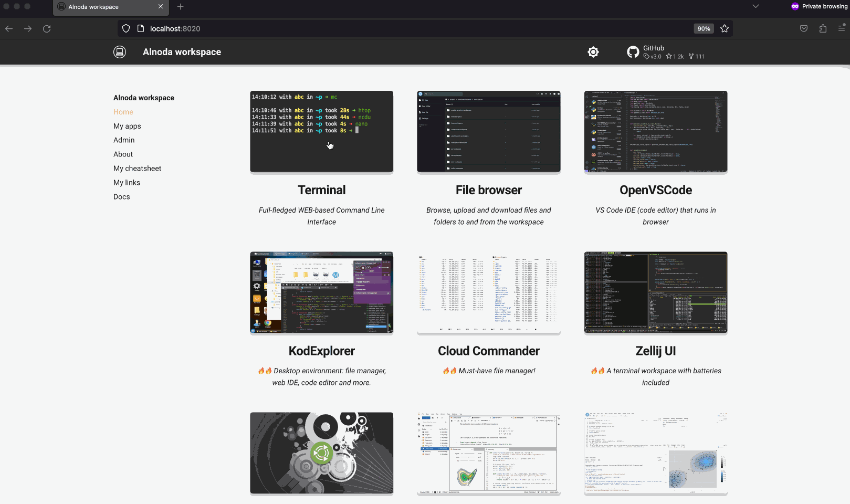Open About in sidebar
The image size is (850, 504).
(123, 154)
